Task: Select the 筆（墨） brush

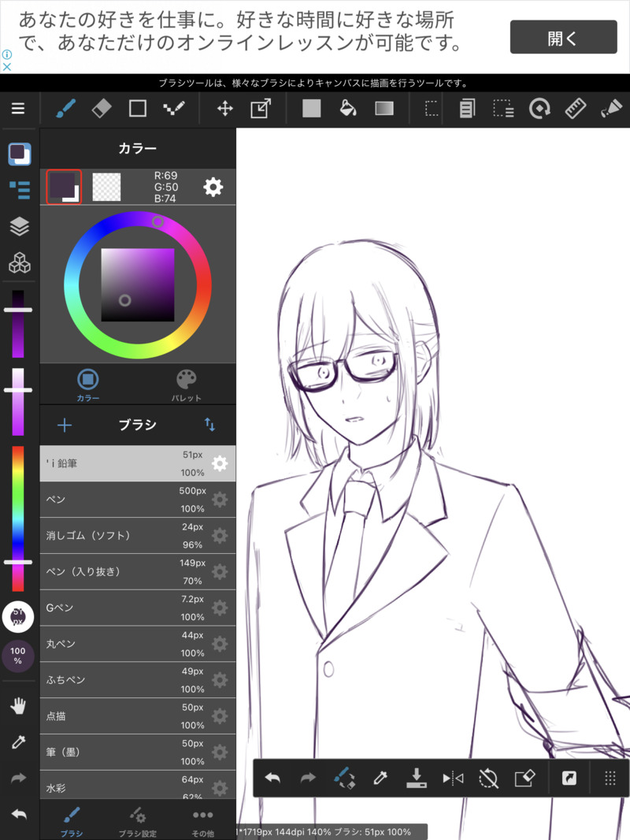Action: [x=138, y=753]
